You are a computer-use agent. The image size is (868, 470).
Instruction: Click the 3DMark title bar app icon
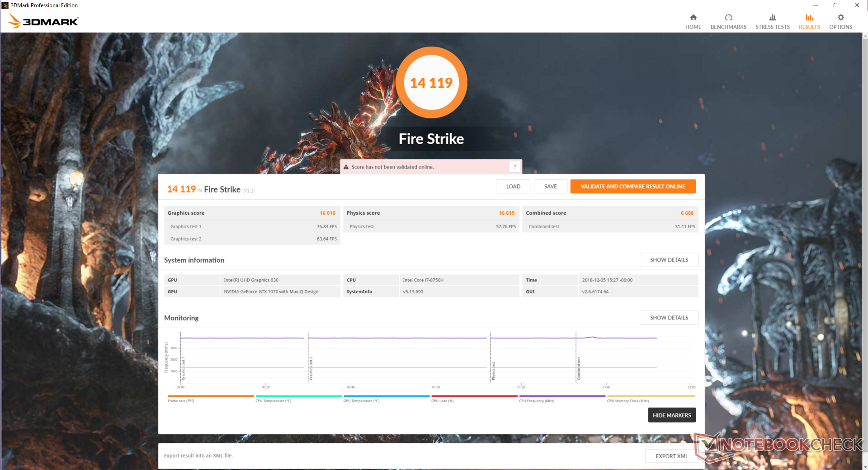[5, 5]
